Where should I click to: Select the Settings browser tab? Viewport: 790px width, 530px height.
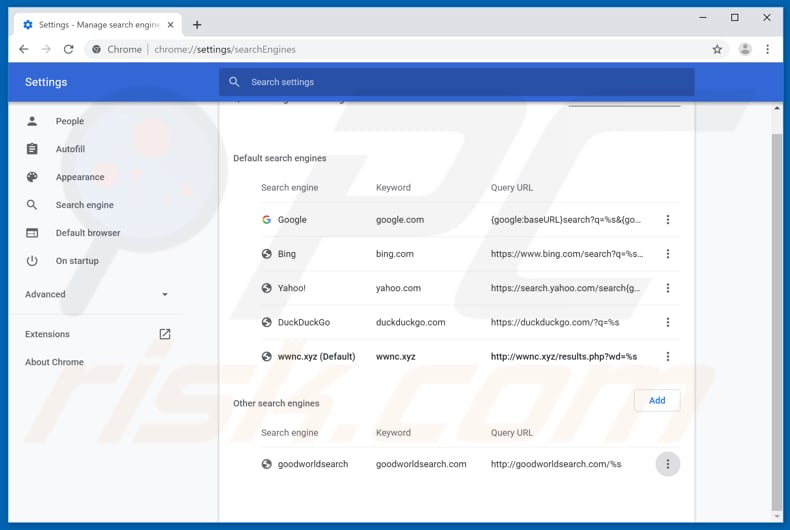click(98, 25)
